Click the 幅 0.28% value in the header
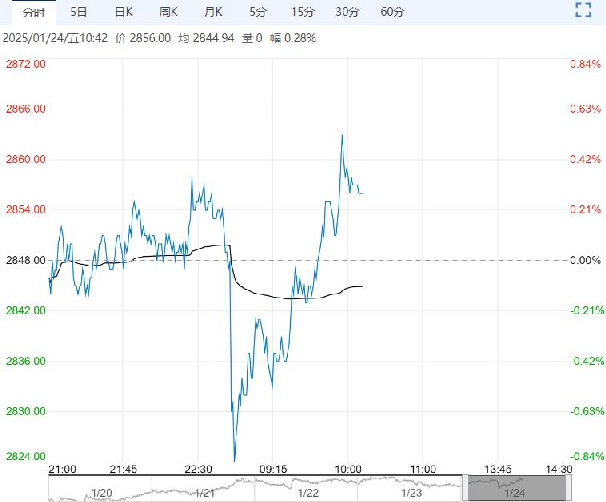This screenshot has width=606, height=502. 290,38
